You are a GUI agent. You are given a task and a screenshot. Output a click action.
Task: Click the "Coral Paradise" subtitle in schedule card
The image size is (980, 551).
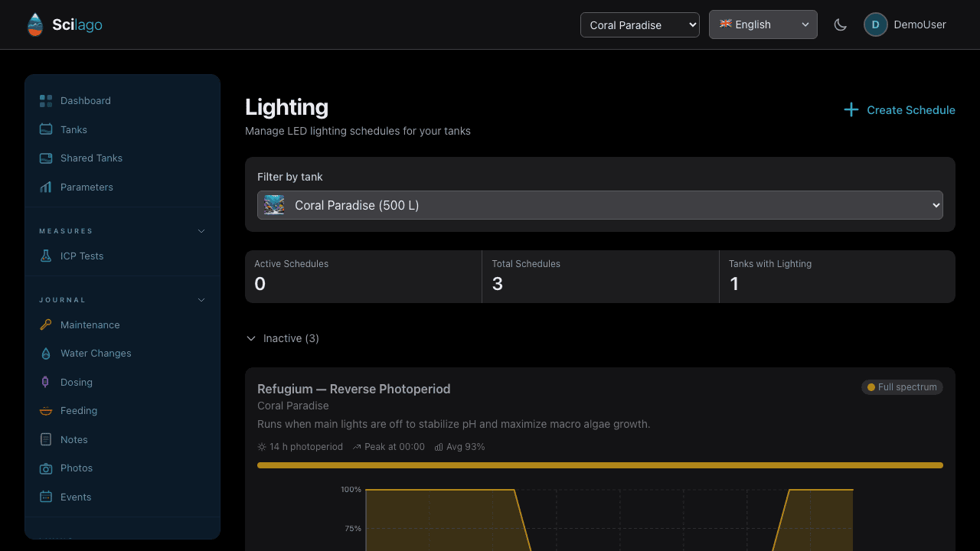tap(293, 406)
